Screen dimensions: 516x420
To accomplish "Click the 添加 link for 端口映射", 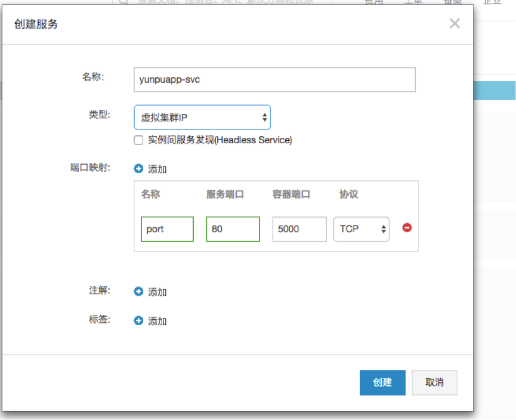I will coord(157,169).
